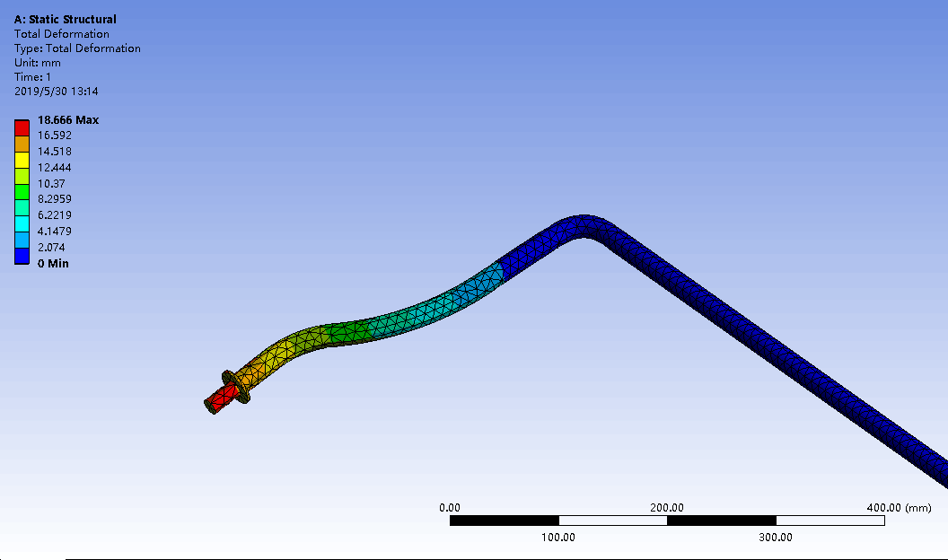Click the '200.00' scale label

667,507
